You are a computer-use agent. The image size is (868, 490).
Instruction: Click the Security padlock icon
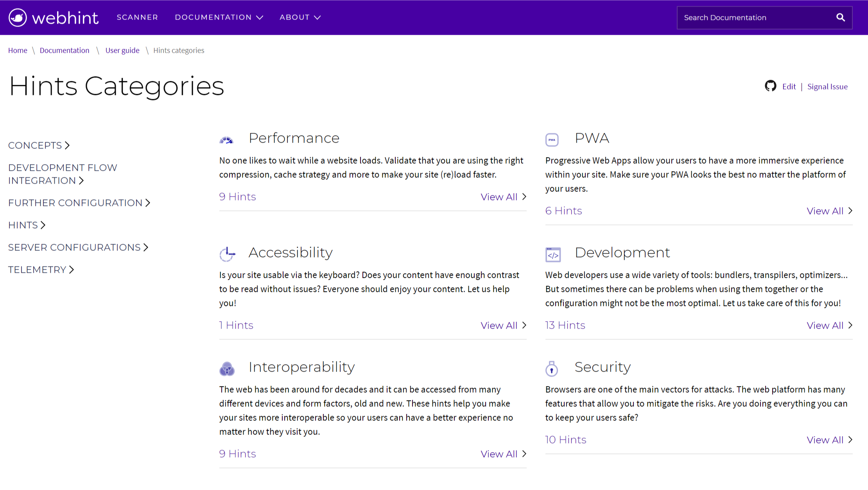click(552, 368)
